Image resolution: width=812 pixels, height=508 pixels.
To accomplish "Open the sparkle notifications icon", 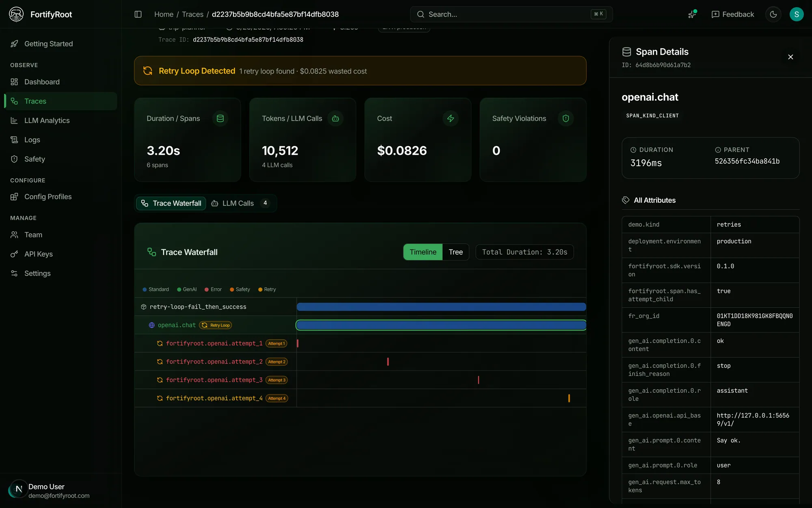I will pos(692,14).
